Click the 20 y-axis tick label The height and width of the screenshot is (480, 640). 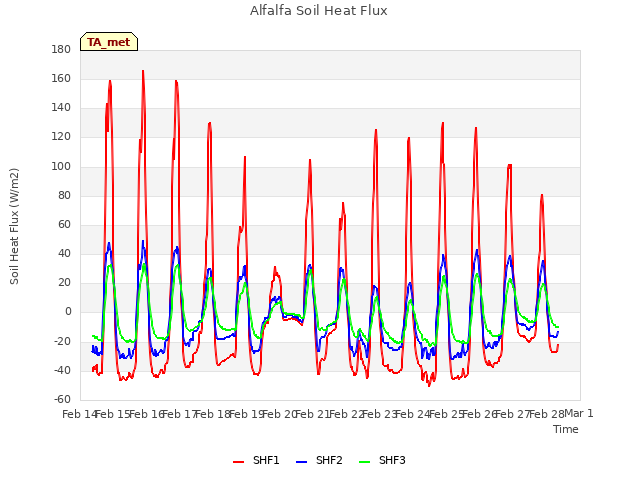(x=64, y=282)
